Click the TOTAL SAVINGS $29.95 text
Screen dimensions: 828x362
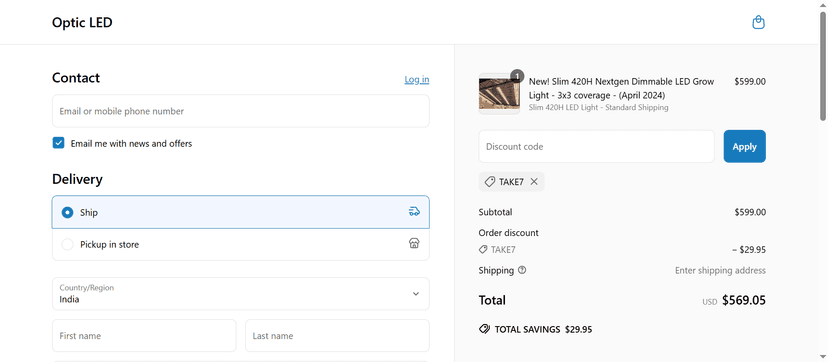(543, 329)
